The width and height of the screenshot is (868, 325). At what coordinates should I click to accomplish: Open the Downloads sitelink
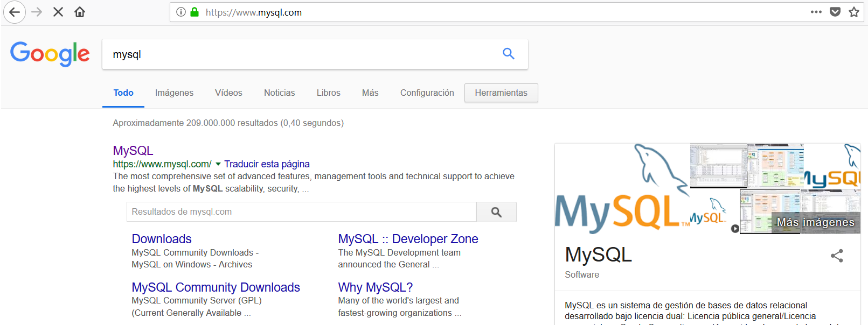pyautogui.click(x=162, y=239)
